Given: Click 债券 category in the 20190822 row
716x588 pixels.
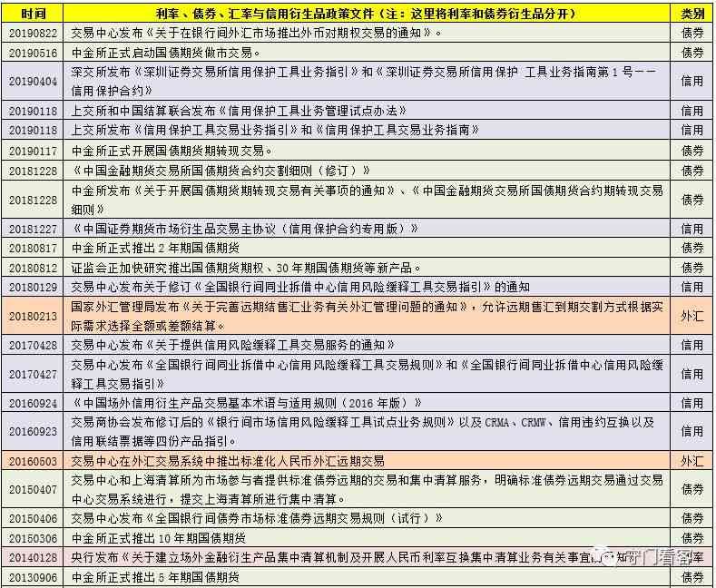Looking at the screenshot, I should [692, 33].
